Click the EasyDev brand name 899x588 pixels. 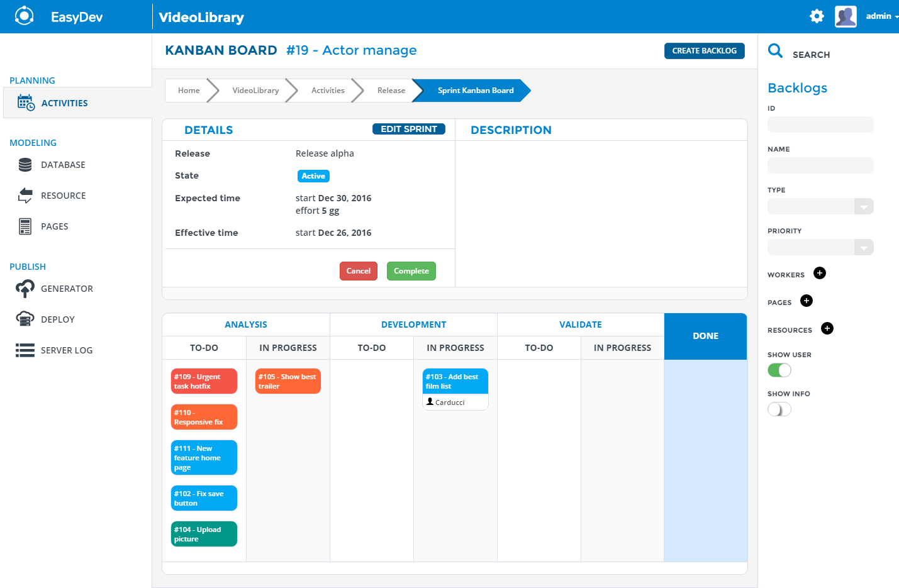(x=77, y=17)
